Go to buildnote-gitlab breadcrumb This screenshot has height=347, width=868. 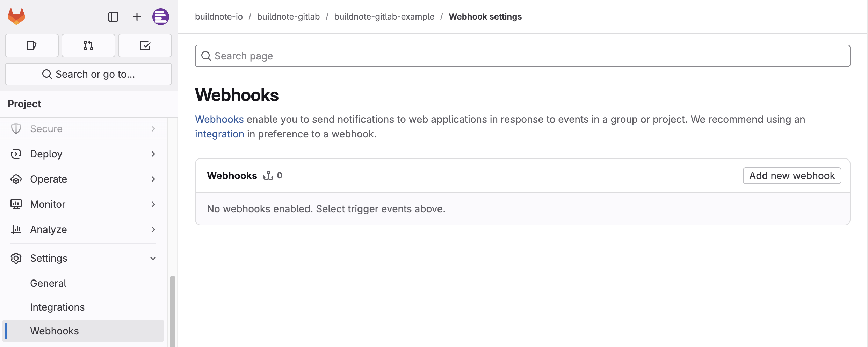point(288,16)
